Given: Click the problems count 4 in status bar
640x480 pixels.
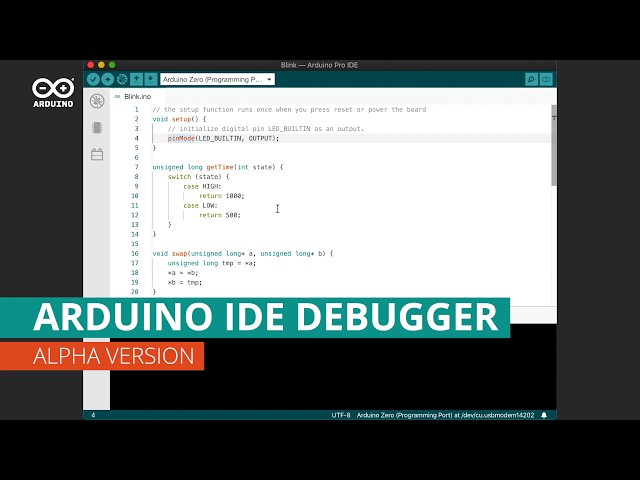Looking at the screenshot, I should [93, 415].
